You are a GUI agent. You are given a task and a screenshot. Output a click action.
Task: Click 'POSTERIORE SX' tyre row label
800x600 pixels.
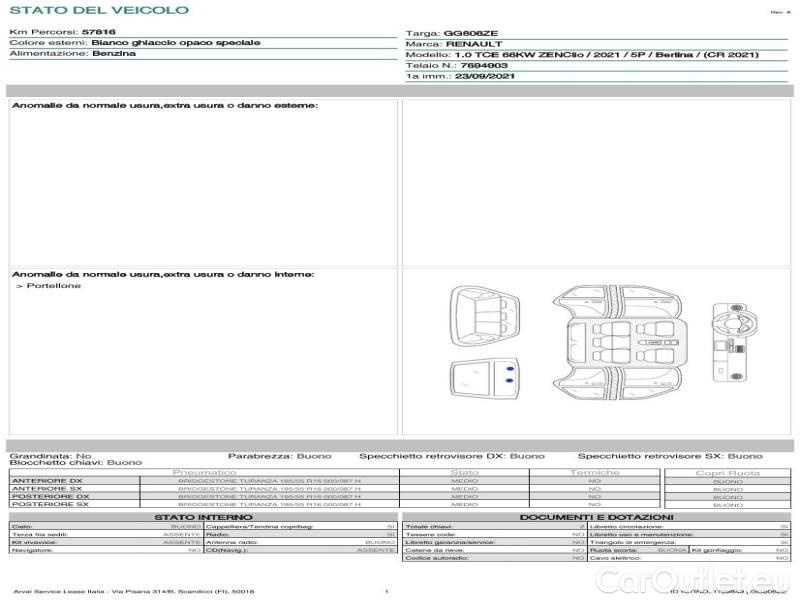(x=50, y=504)
